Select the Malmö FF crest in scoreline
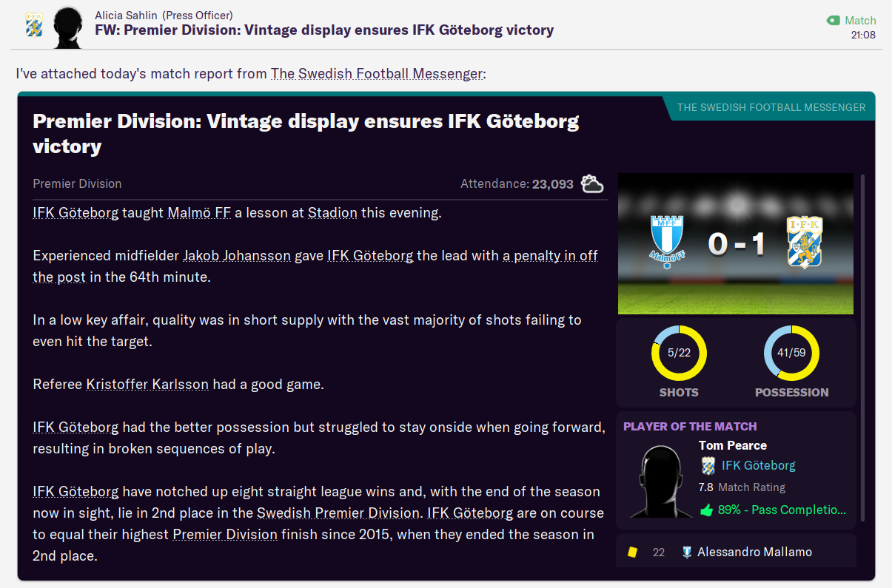 [668, 242]
